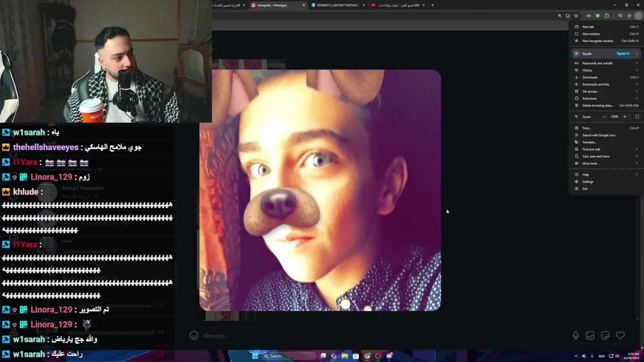Image resolution: width=644 pixels, height=362 pixels.
Task: Click username thehellshaveeyes in chat overlay
Action: click(x=46, y=147)
